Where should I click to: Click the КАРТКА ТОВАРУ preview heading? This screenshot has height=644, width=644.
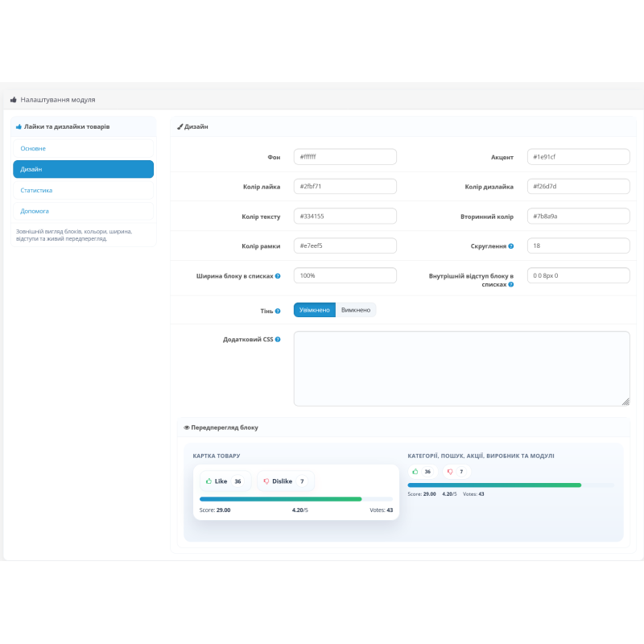click(217, 456)
